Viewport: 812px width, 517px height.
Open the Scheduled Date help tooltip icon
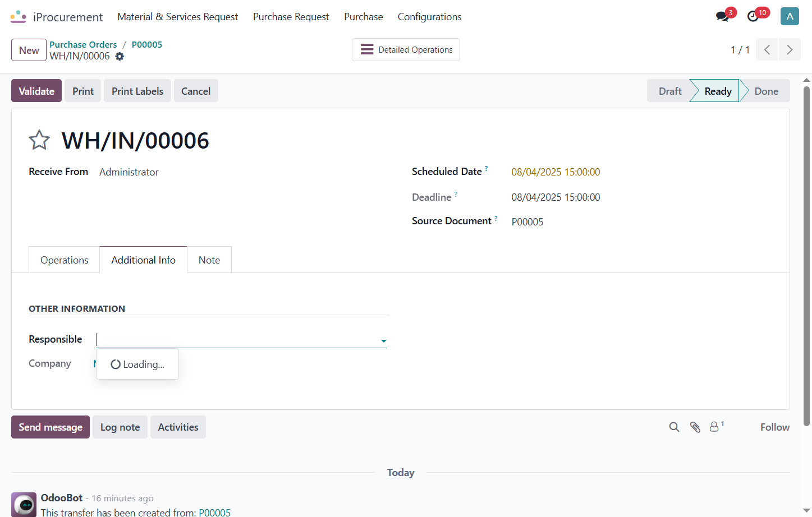pyautogui.click(x=487, y=168)
